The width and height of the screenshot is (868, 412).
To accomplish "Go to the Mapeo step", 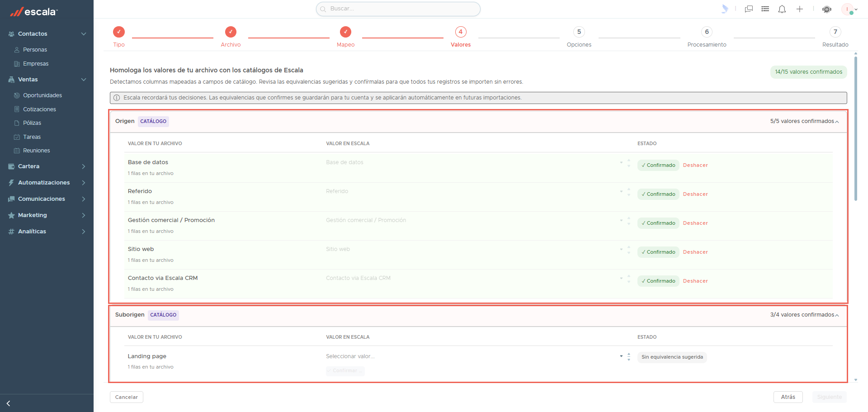I will coord(345,37).
